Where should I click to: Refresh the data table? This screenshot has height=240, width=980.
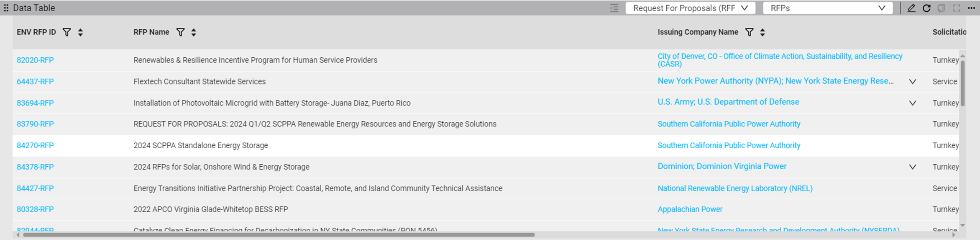926,8
